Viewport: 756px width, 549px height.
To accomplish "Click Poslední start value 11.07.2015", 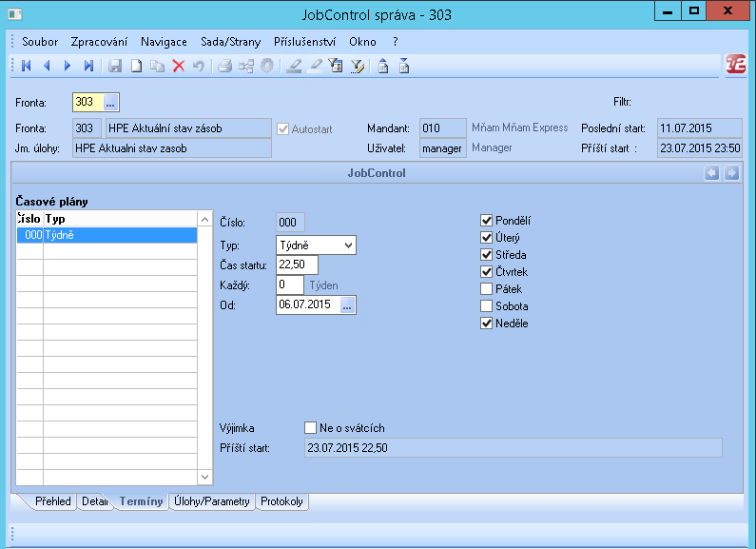I will point(699,128).
